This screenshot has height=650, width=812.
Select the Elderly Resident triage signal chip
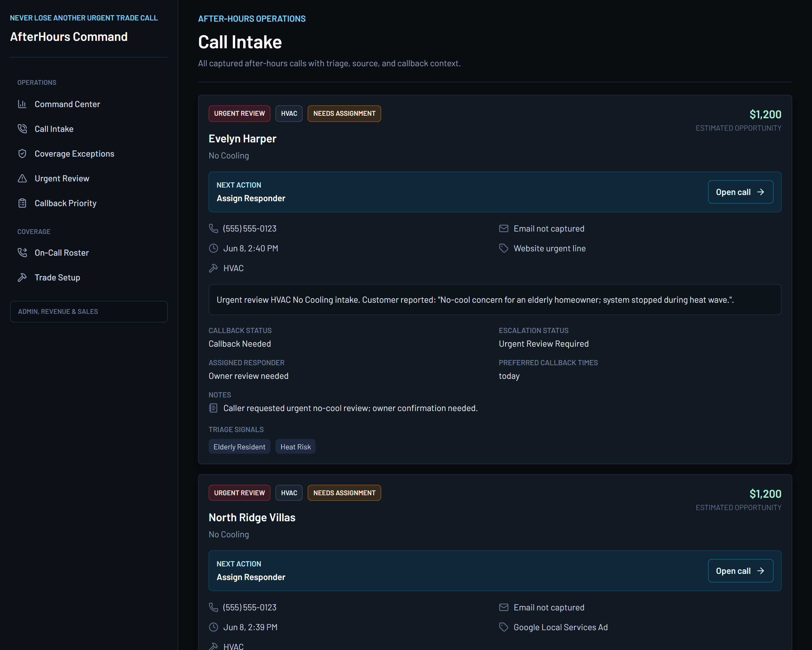click(x=239, y=447)
